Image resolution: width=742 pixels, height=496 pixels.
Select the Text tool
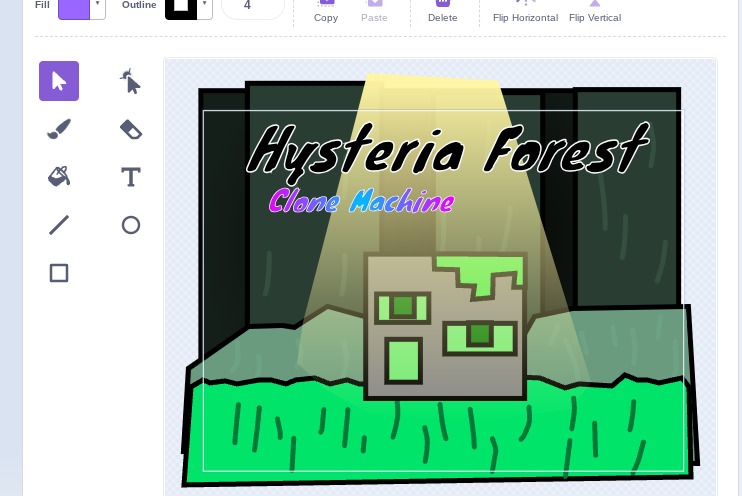click(131, 177)
